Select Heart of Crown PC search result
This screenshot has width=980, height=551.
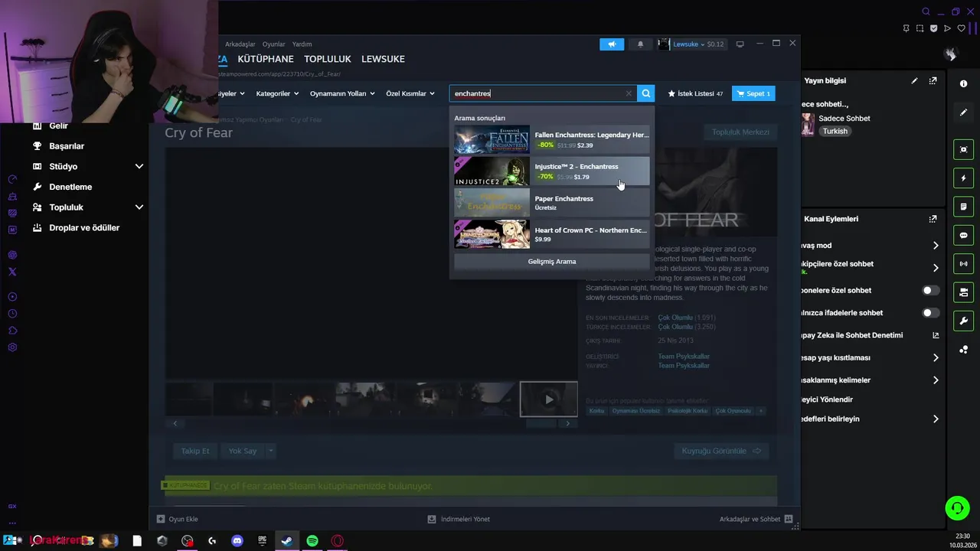coord(551,234)
